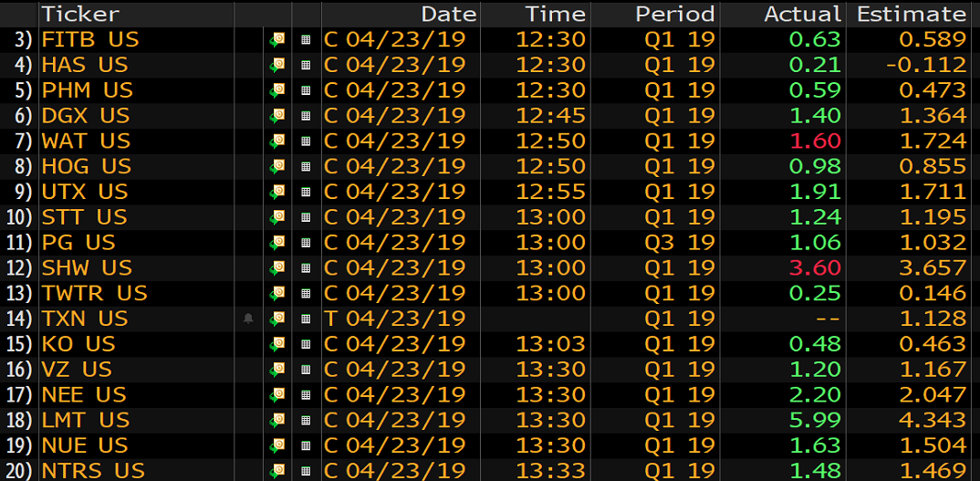Open the small grid icon for TWTR US

pyautogui.click(x=306, y=293)
